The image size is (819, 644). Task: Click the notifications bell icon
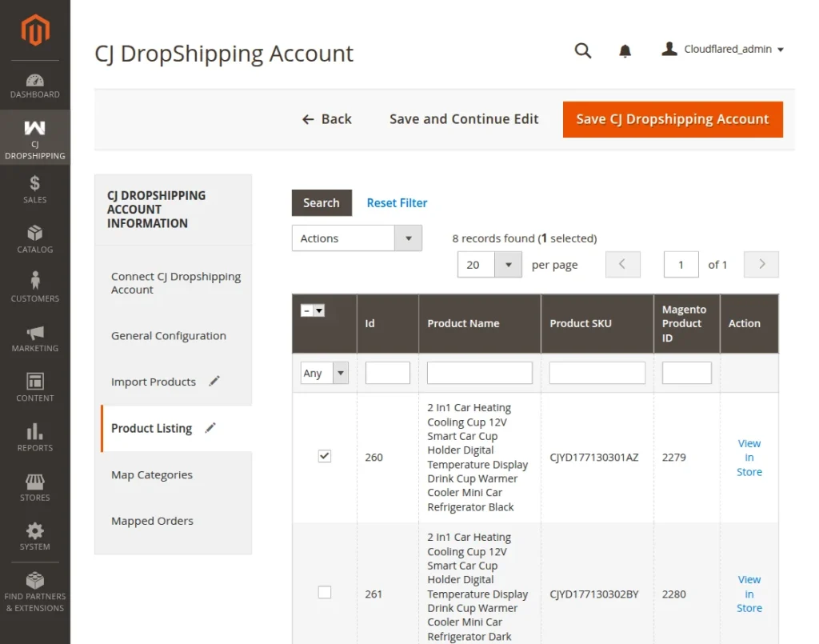[625, 50]
